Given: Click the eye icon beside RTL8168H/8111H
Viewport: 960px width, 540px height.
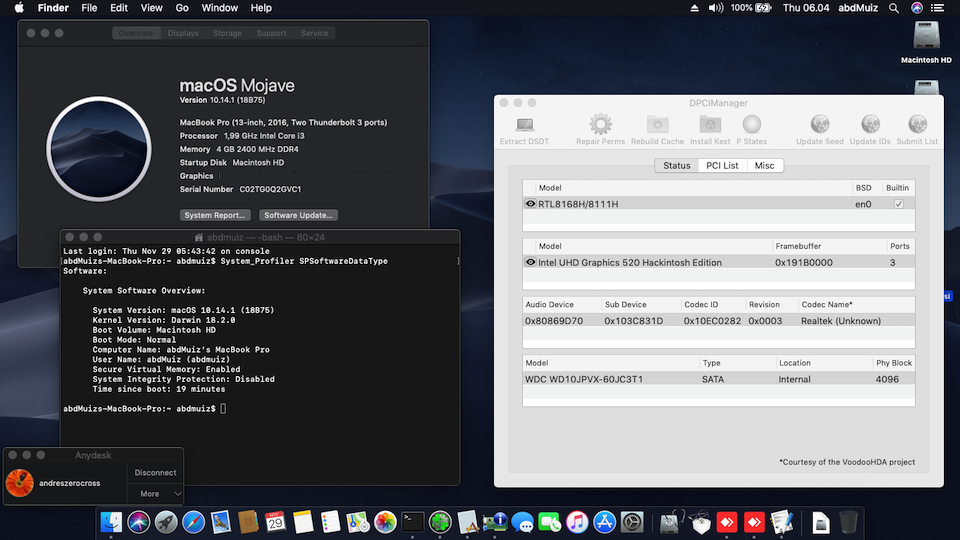Looking at the screenshot, I should (530, 204).
